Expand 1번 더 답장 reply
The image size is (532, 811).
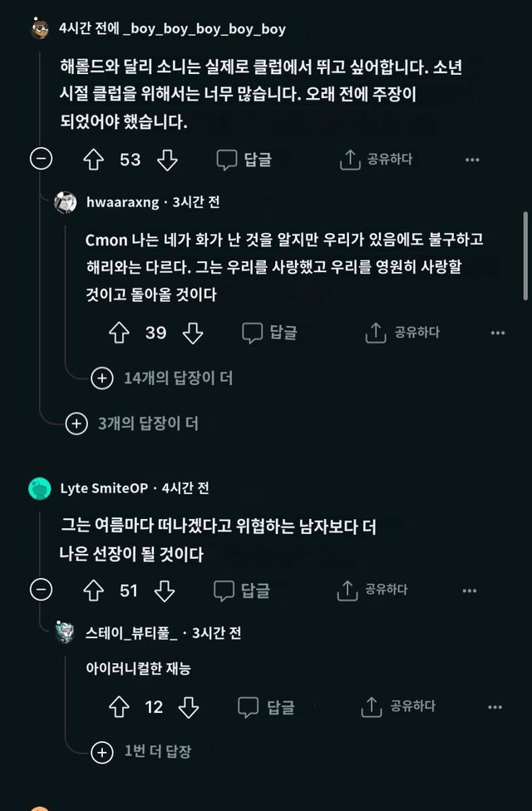pos(101,752)
